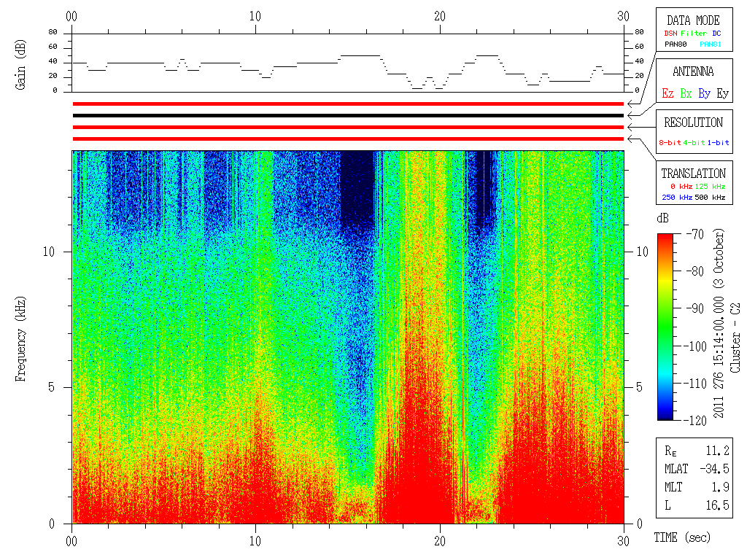Click the red 8-bit label
Viewport: 747px width, 560px height.
click(x=670, y=142)
